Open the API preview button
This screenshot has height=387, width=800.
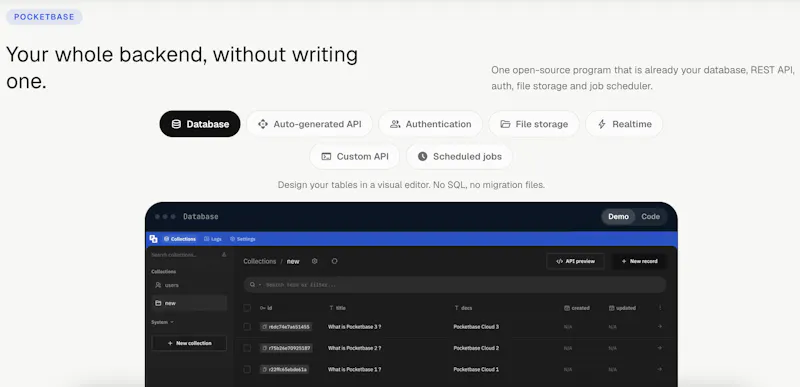tap(575, 261)
